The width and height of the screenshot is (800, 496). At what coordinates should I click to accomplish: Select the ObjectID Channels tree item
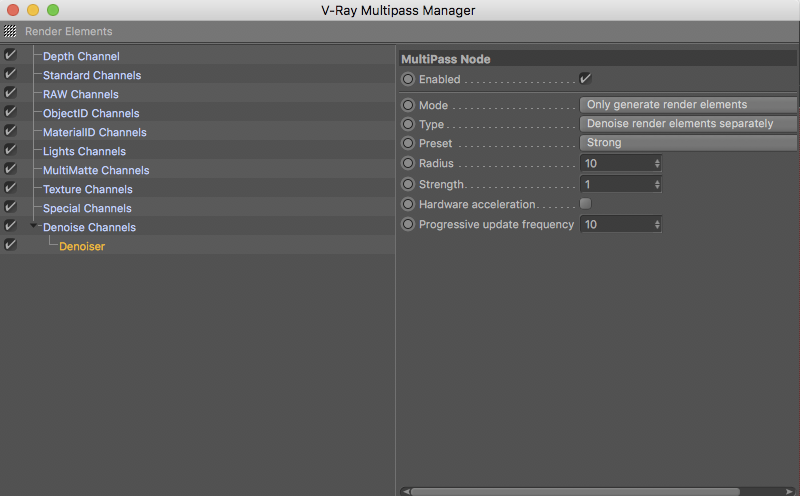[91, 113]
